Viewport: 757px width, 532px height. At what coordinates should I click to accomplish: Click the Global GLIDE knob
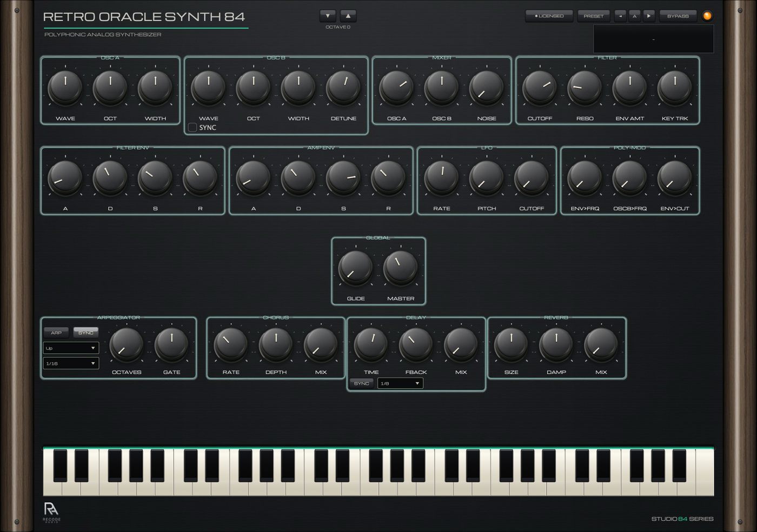click(356, 268)
